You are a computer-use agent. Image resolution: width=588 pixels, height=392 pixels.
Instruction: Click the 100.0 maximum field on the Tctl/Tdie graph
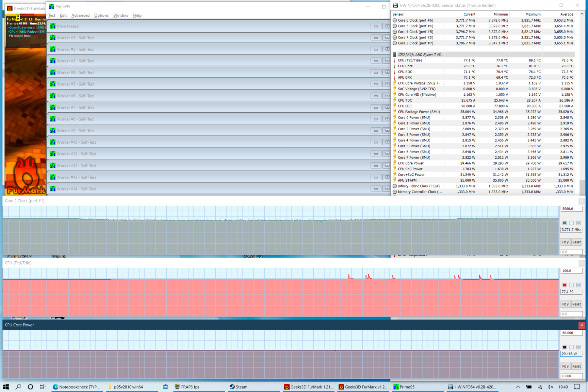(x=572, y=270)
